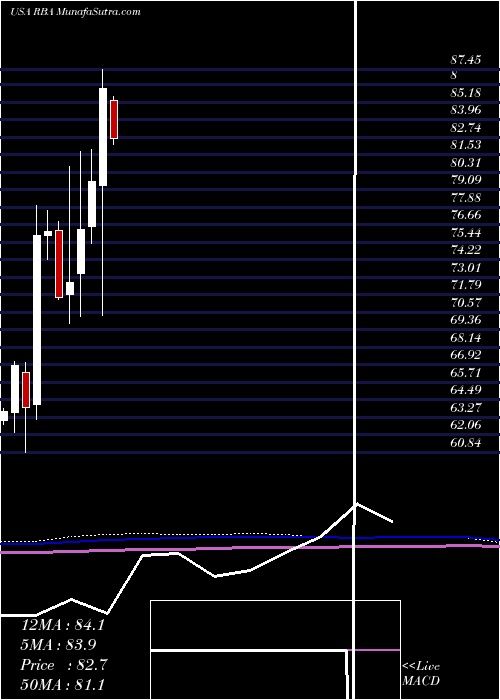Viewport: 500px width, 700px height.
Task: Click the 74.22 price axis label
Action: (466, 250)
